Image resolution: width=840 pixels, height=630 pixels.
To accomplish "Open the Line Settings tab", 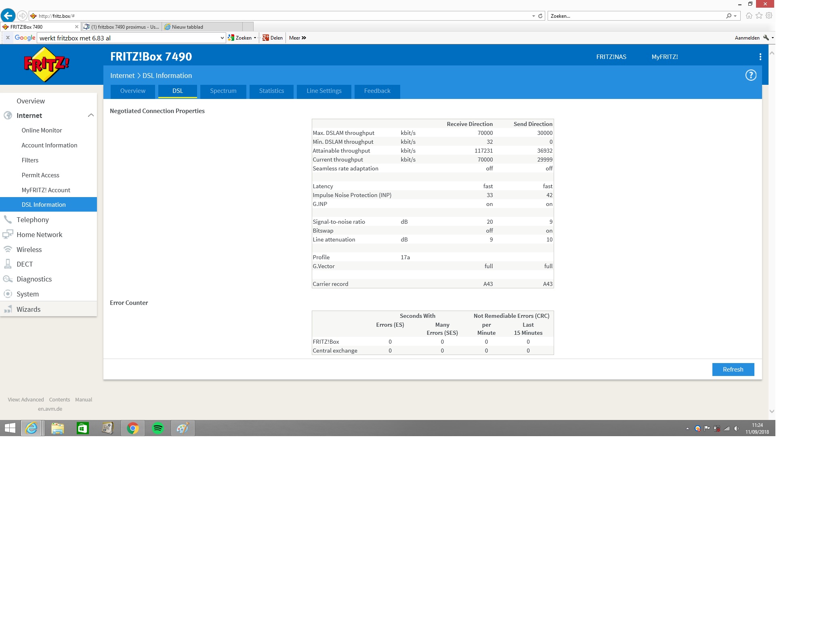I will 323,91.
